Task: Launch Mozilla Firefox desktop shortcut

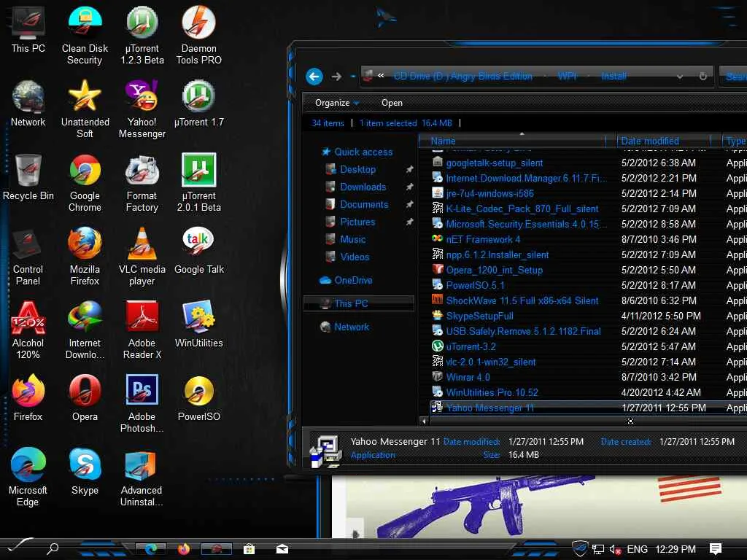Action: point(85,257)
